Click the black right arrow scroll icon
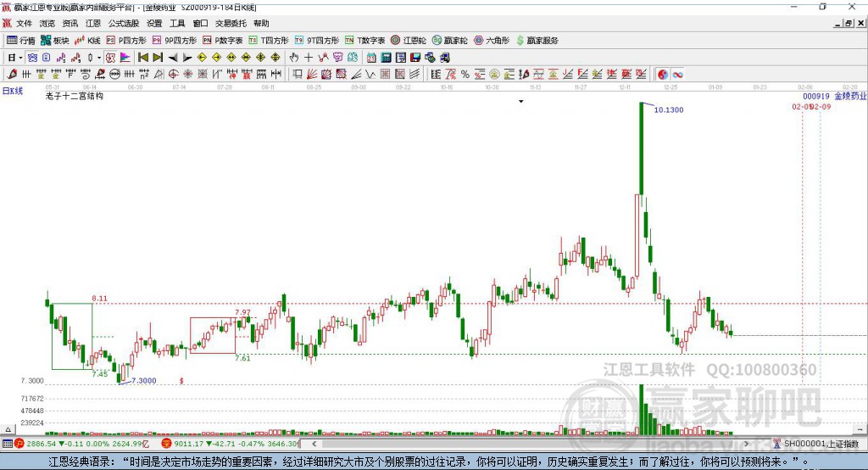 click(187, 58)
